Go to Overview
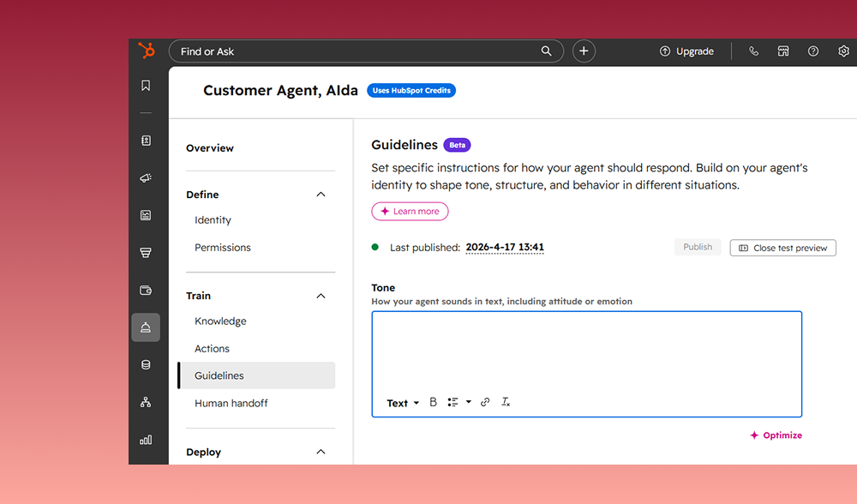This screenshot has width=857, height=504. pos(210,148)
